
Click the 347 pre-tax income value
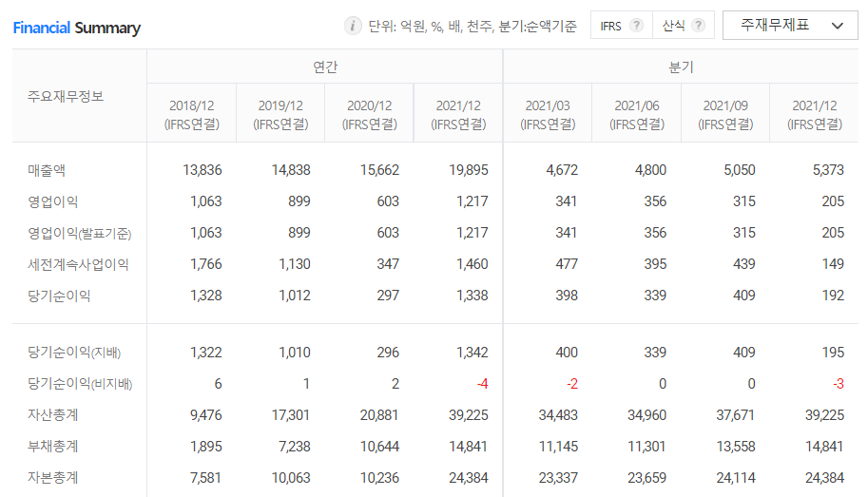388,264
